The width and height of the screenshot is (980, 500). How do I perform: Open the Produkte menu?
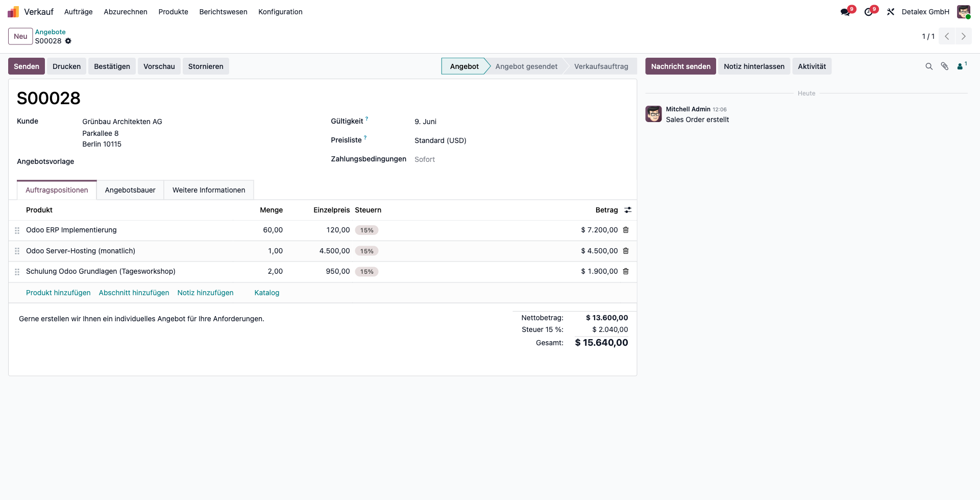[173, 12]
